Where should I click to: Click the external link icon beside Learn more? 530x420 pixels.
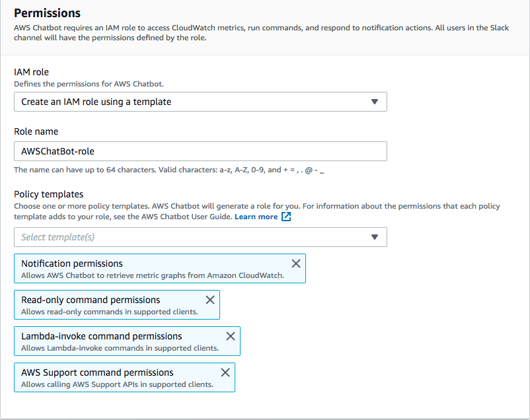(285, 216)
